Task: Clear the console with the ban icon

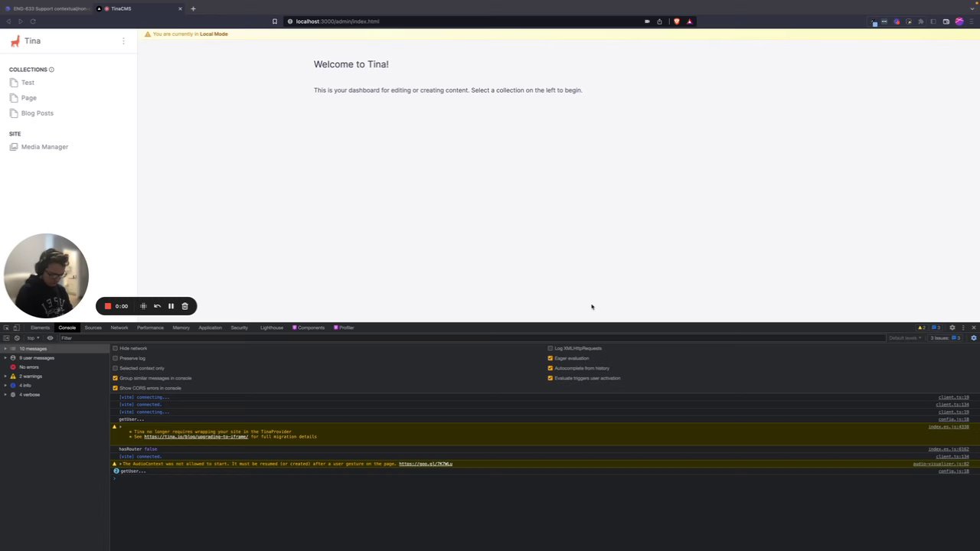Action: pos(17,338)
